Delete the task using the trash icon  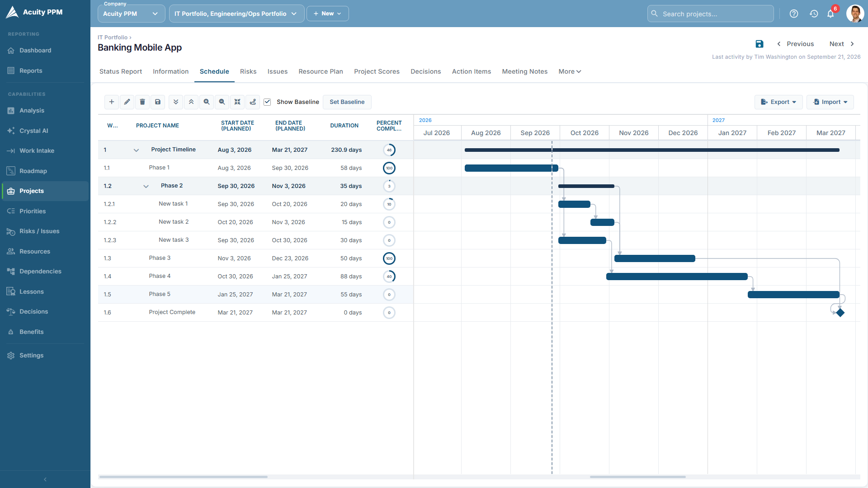142,102
